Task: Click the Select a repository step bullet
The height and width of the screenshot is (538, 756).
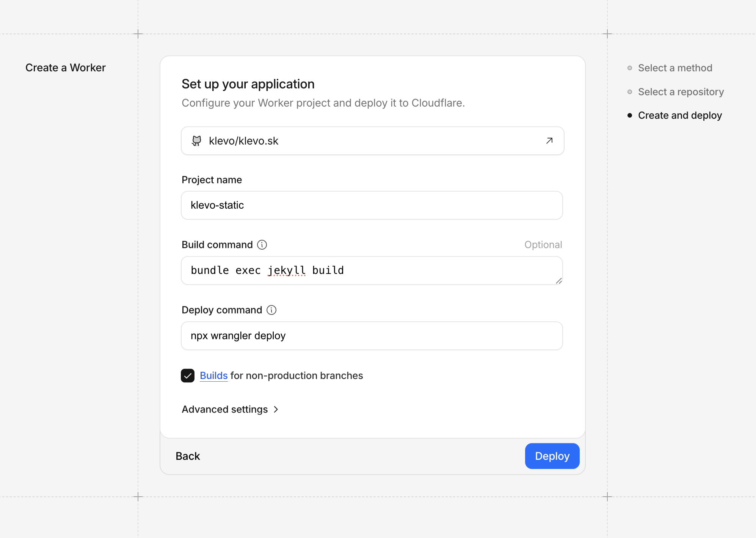Action: 630,92
